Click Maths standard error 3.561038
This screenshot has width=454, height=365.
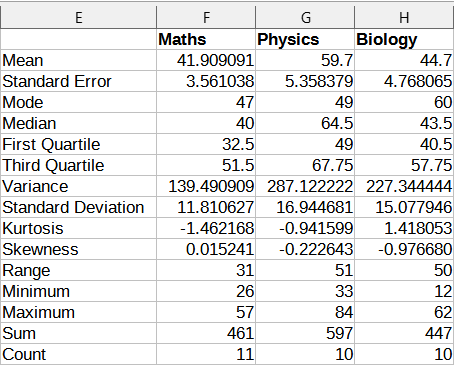[x=206, y=81]
